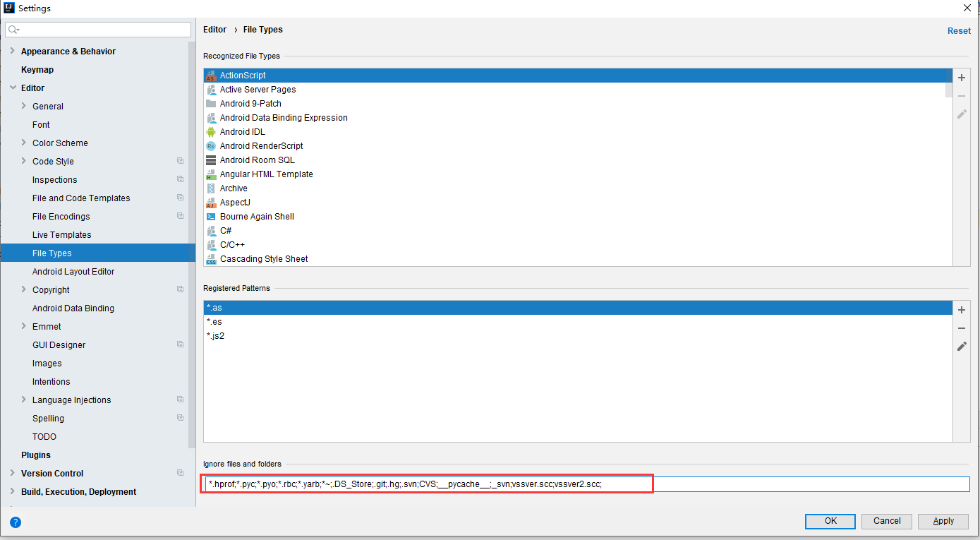Click the Archive file type icon
Viewport: 980px width, 540px height.
click(211, 188)
